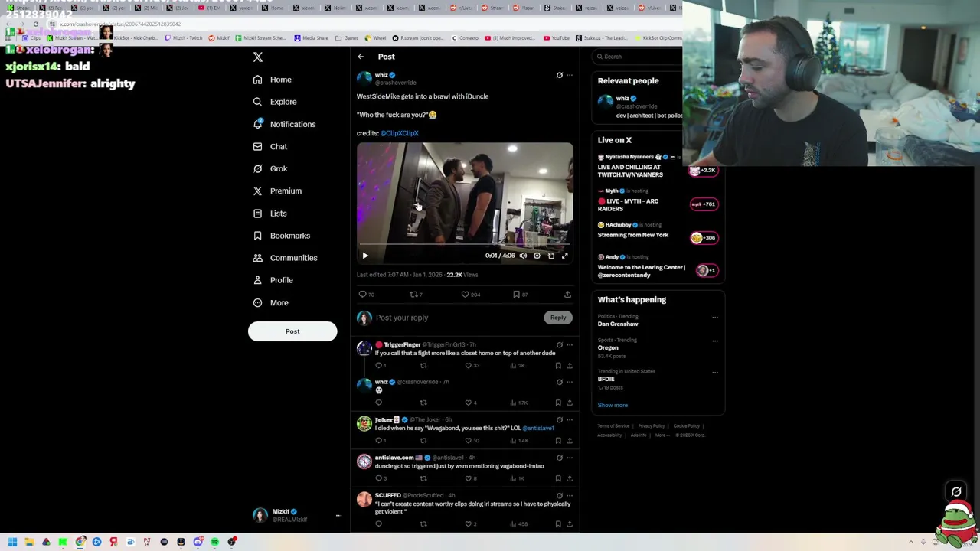Share the SCUFFED reply
The height and width of the screenshot is (551, 980).
[x=569, y=524]
